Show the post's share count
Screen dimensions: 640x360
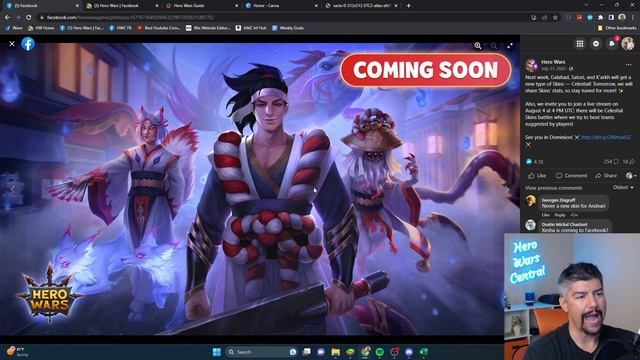628,162
